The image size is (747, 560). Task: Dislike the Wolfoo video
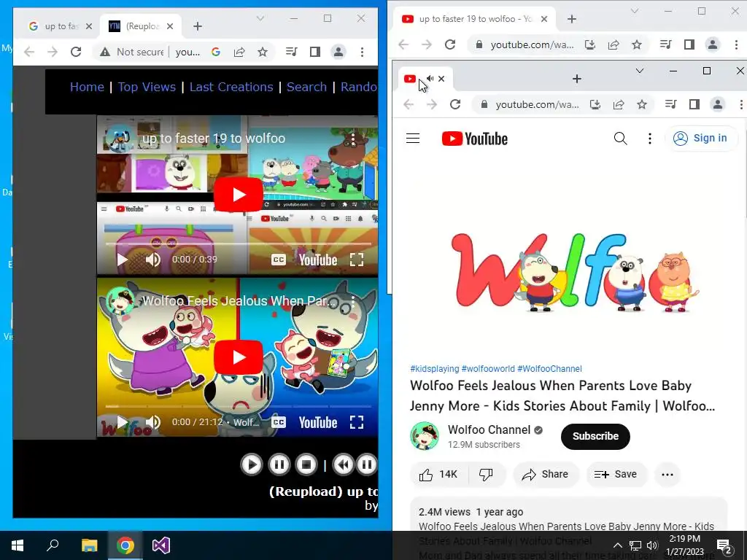(486, 474)
